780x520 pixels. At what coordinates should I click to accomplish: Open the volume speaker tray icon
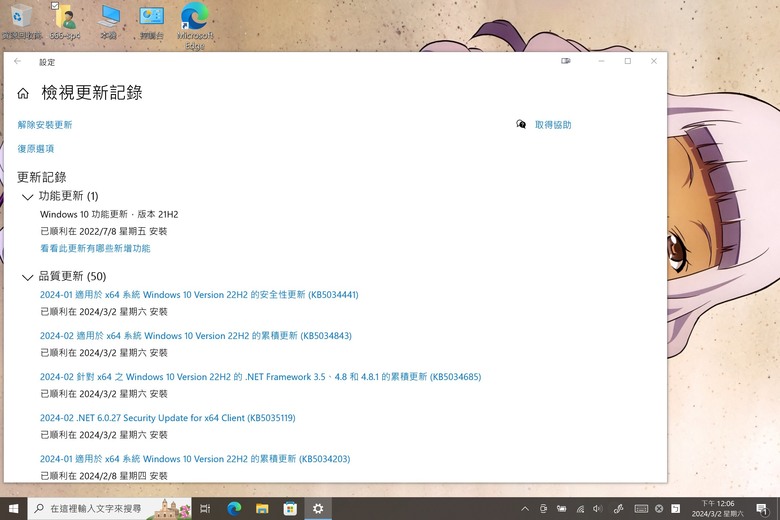point(597,509)
